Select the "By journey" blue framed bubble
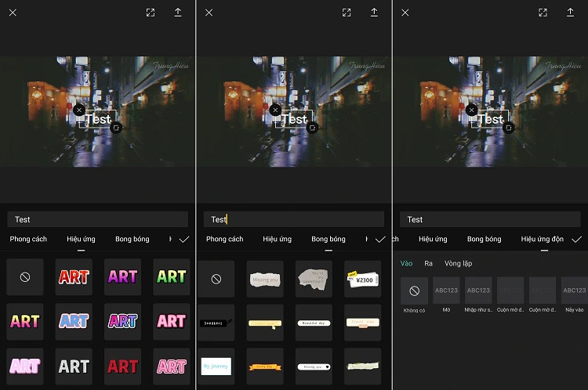Viewport: 588px width, 390px height. [x=216, y=366]
